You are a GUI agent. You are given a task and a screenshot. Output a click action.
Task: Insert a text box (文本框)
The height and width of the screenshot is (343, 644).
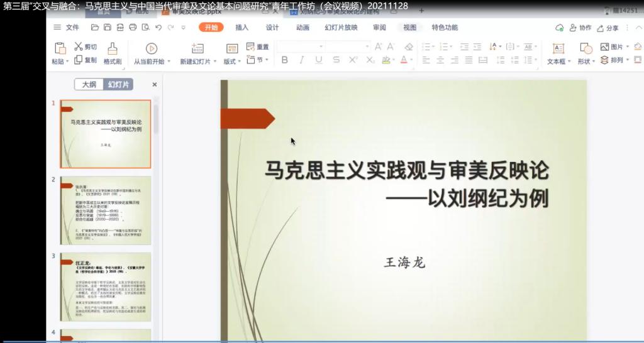click(558, 49)
